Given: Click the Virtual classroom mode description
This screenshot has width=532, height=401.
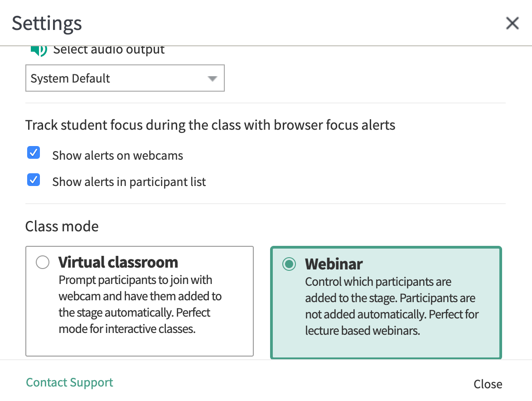Looking at the screenshot, I should 140,304.
